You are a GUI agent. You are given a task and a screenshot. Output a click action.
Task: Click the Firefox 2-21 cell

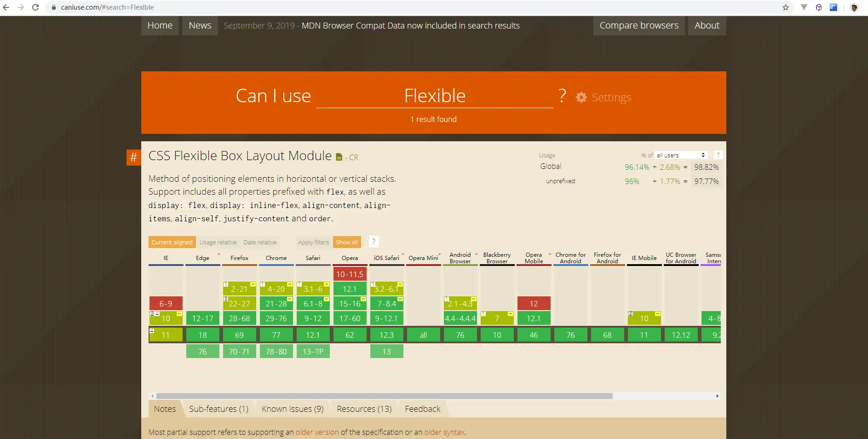[x=240, y=289]
